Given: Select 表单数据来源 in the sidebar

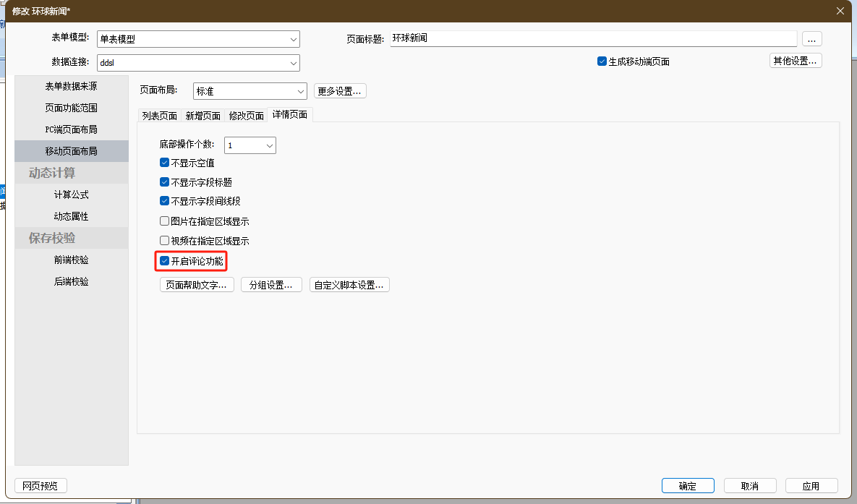Looking at the screenshot, I should point(71,86).
